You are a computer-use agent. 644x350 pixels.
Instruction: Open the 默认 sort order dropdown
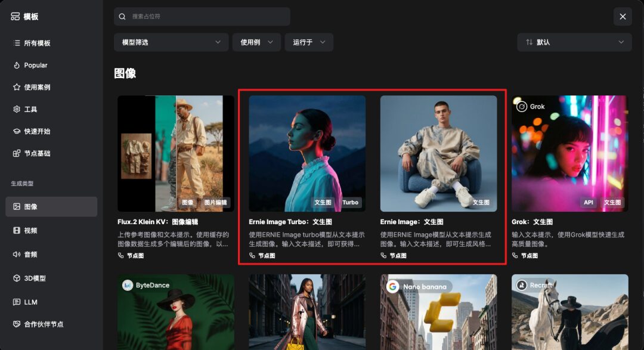click(x=574, y=42)
